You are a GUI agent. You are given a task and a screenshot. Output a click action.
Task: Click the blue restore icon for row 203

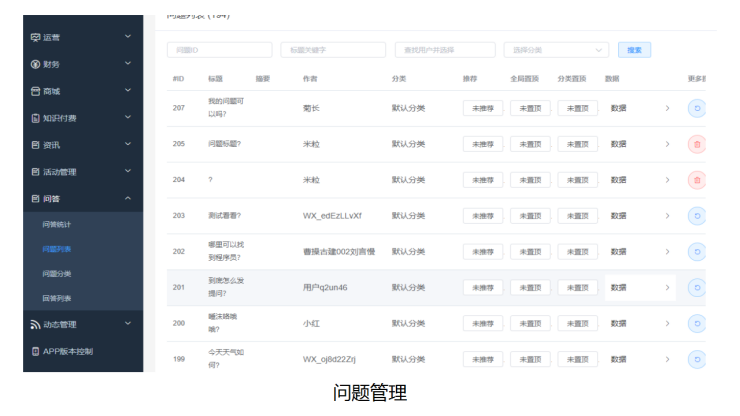tap(697, 216)
